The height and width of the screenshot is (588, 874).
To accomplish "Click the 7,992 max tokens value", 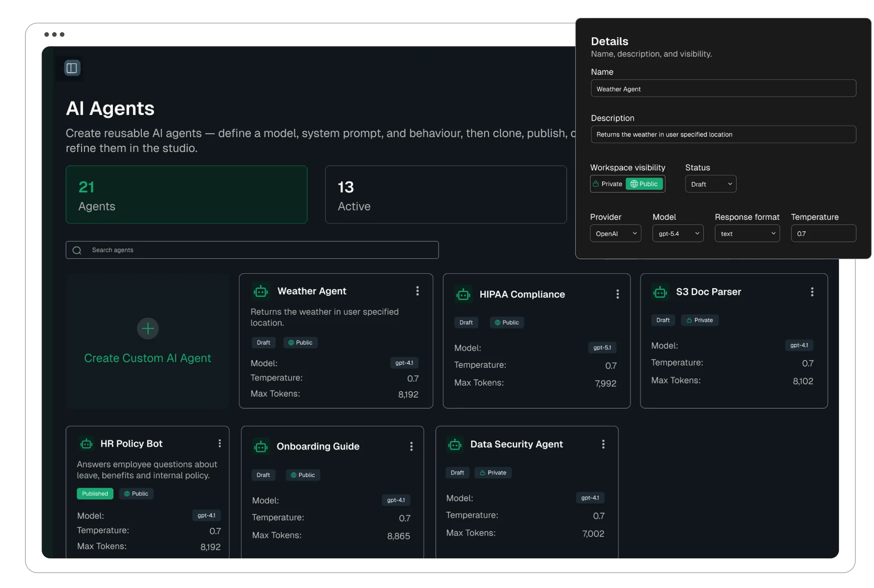I will pos(606,384).
